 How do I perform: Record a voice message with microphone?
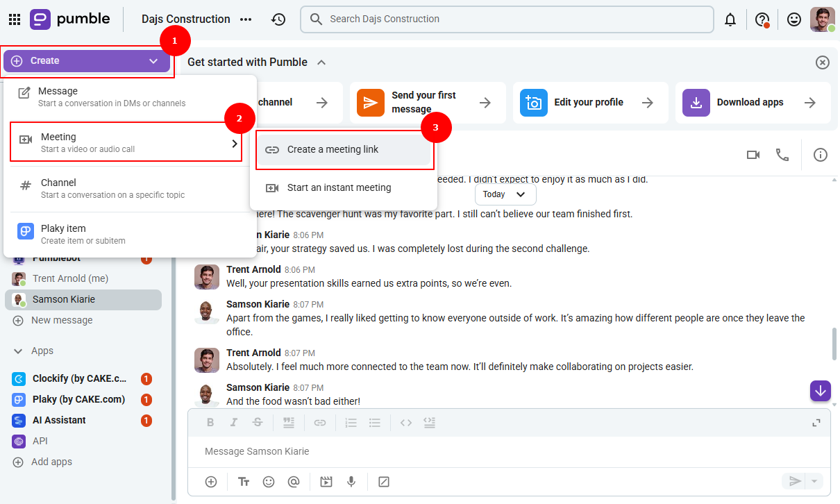pyautogui.click(x=351, y=482)
